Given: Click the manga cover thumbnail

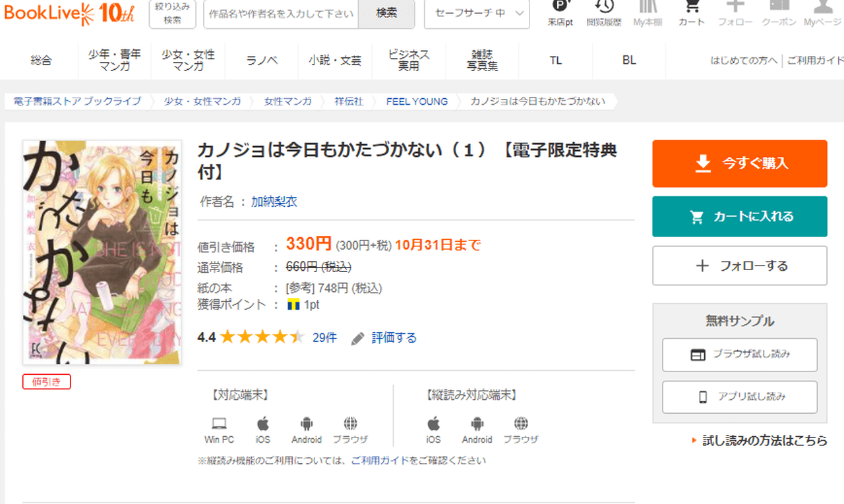Looking at the screenshot, I should (x=102, y=252).
